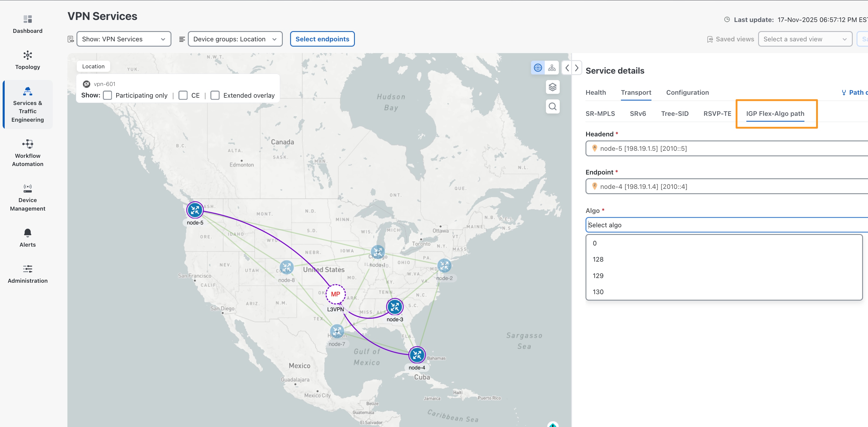868x427 pixels.
Task: Click the MP L3VPN node on map
Action: (x=335, y=294)
